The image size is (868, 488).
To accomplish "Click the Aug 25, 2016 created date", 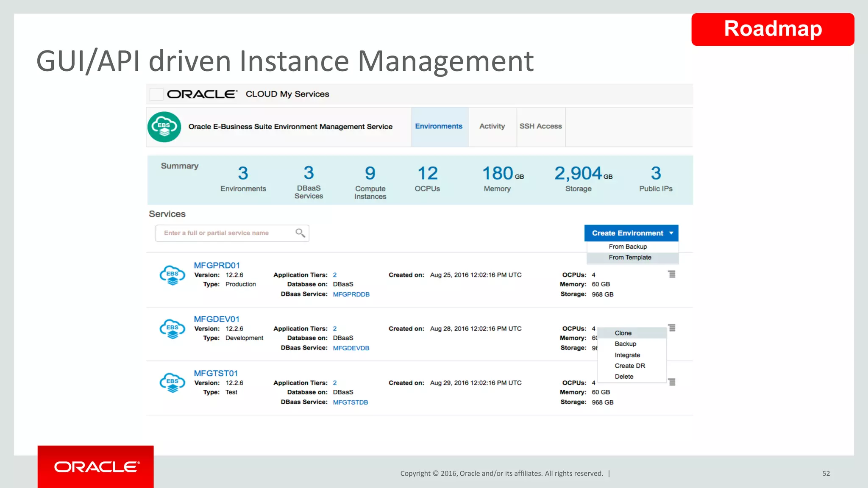I will [476, 275].
